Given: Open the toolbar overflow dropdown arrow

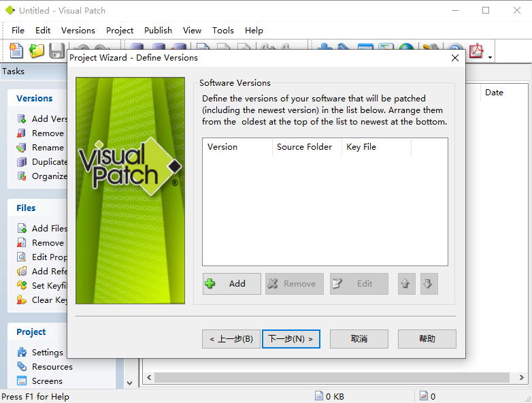Looking at the screenshot, I should coord(490,57).
